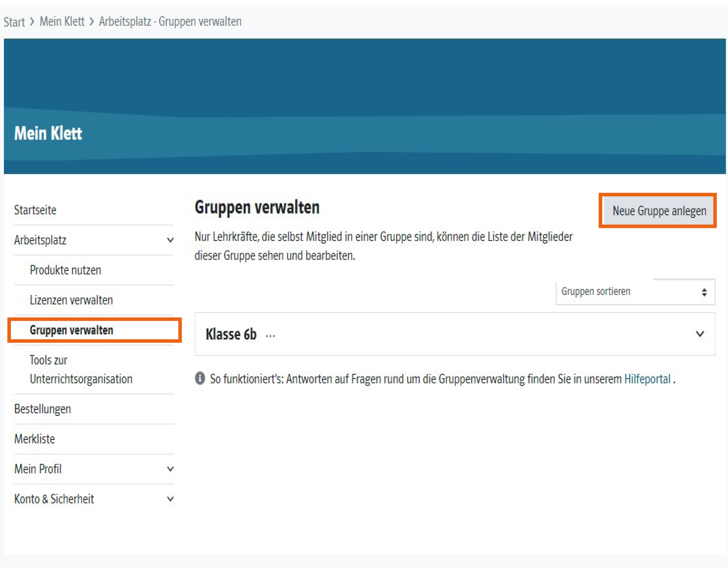
Task: Open Lizenzen verwalten menu entry
Action: pyautogui.click(x=71, y=300)
